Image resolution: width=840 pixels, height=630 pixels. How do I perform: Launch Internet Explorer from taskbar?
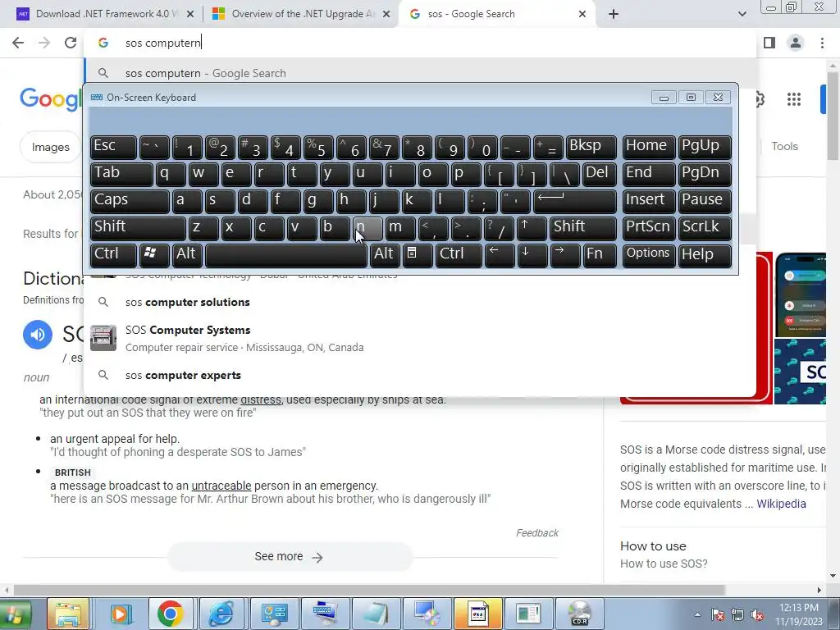(x=221, y=614)
